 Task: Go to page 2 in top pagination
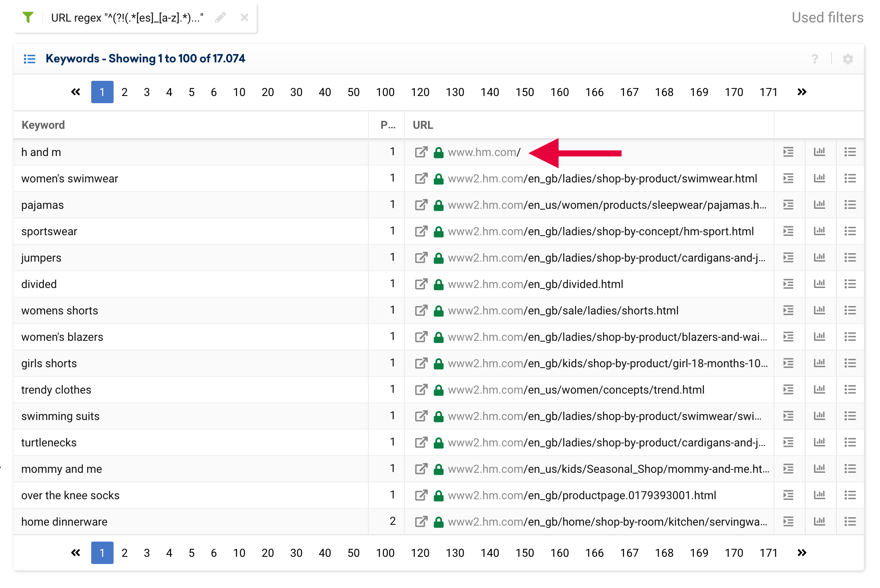125,92
